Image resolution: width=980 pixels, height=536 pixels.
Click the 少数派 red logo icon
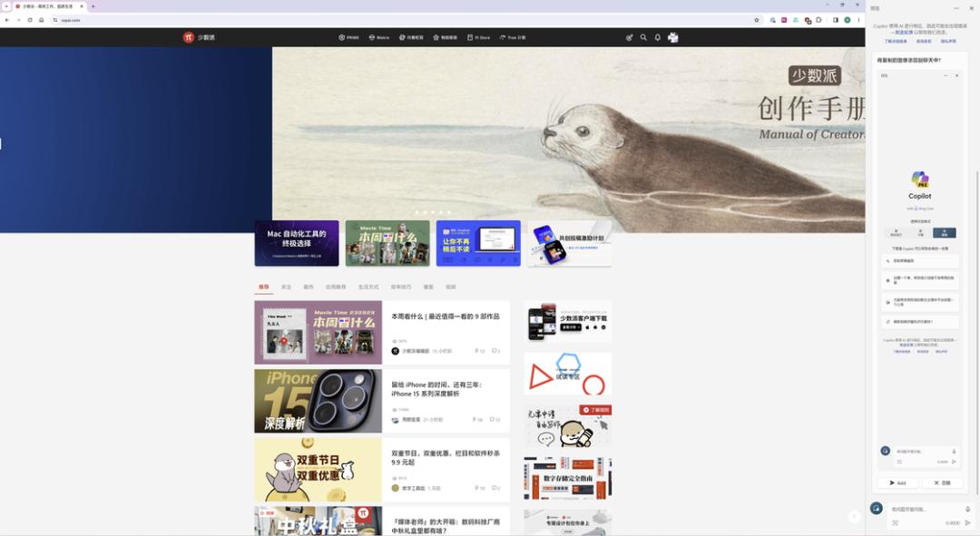(188, 37)
